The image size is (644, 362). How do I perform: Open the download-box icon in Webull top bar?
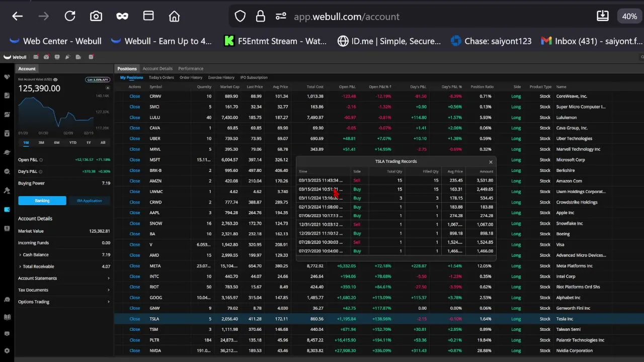tap(57, 57)
